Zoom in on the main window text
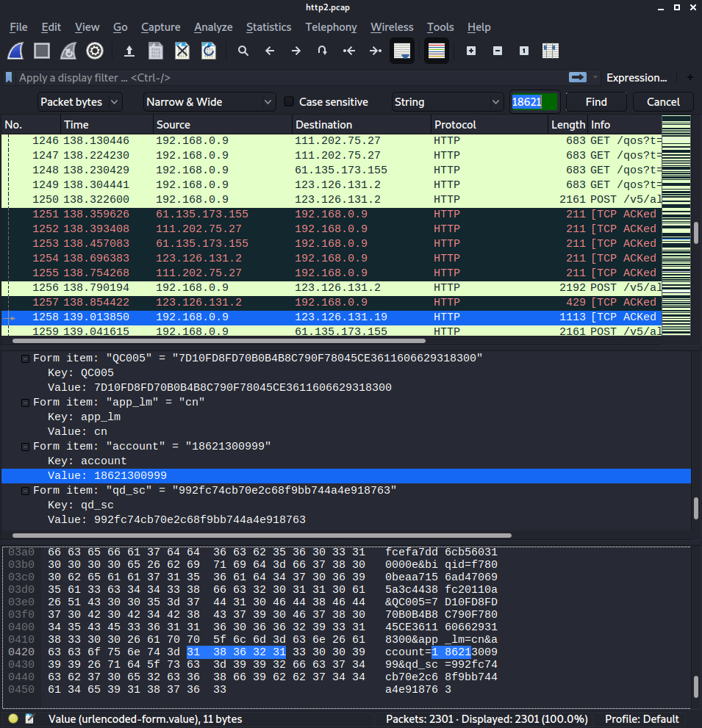702x728 pixels. click(471, 51)
